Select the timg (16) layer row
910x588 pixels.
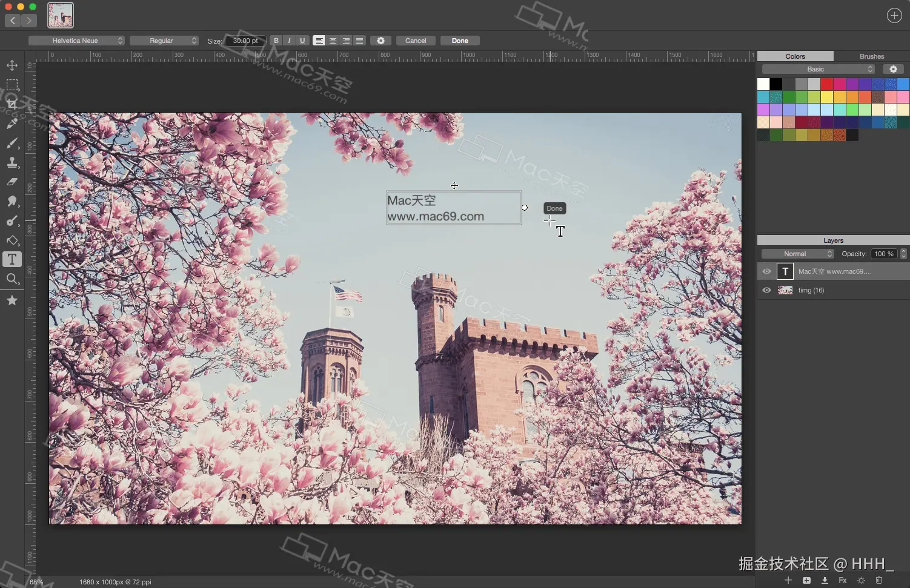[834, 290]
